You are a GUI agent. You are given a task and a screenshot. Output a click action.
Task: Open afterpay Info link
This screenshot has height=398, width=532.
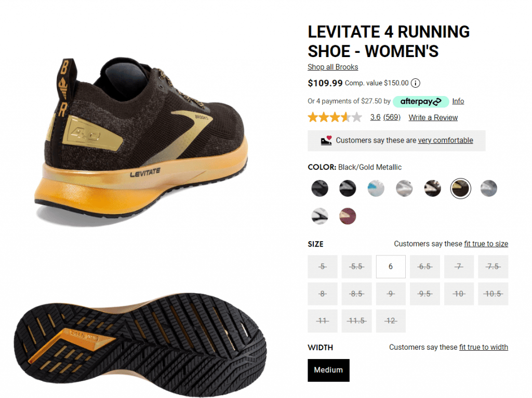coord(458,101)
